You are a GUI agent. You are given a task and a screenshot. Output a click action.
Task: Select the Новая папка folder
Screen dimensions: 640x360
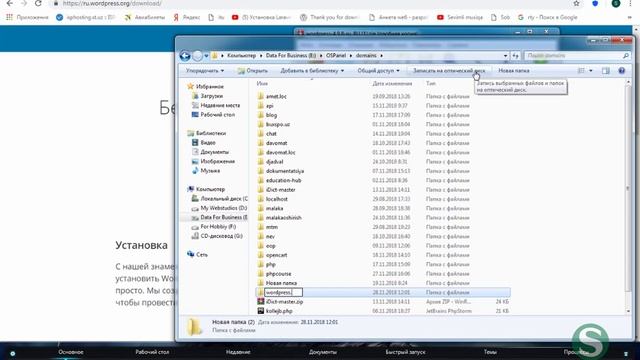281,283
